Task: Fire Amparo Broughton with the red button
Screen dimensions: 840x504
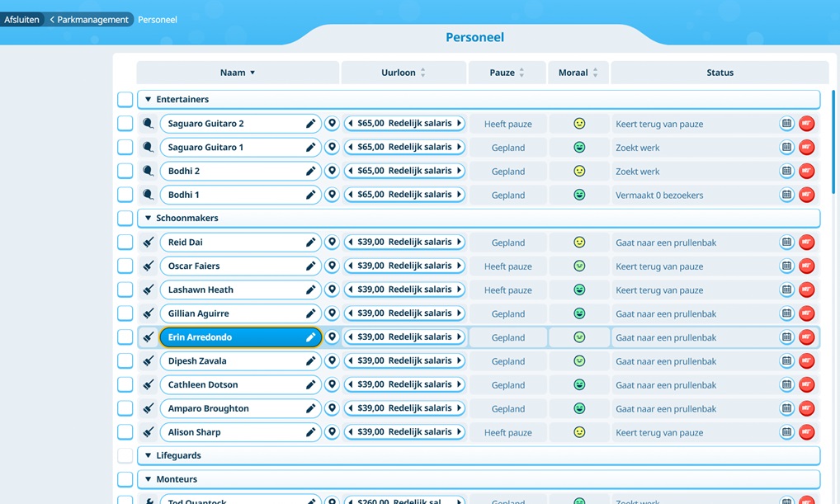Action: click(807, 408)
